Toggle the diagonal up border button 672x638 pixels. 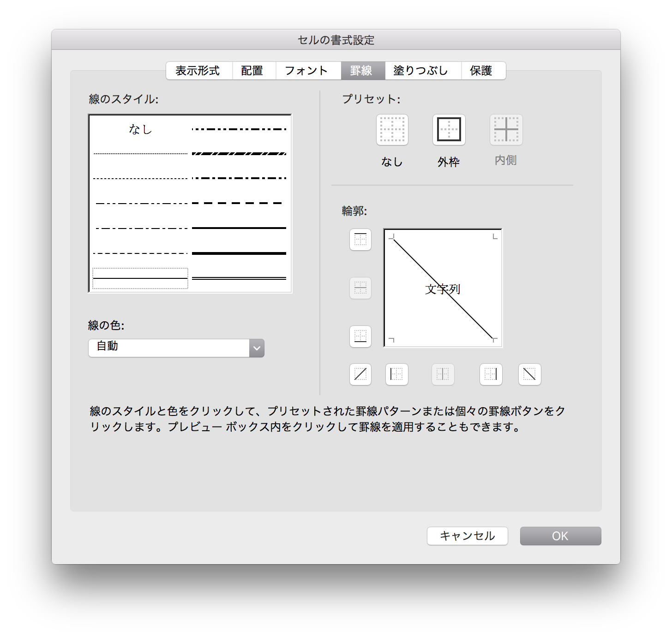[360, 374]
